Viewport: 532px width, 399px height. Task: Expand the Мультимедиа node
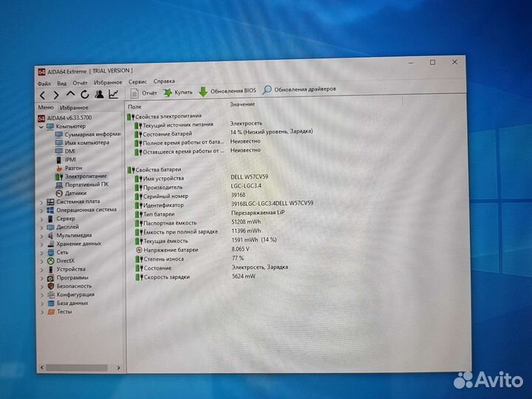[41, 236]
